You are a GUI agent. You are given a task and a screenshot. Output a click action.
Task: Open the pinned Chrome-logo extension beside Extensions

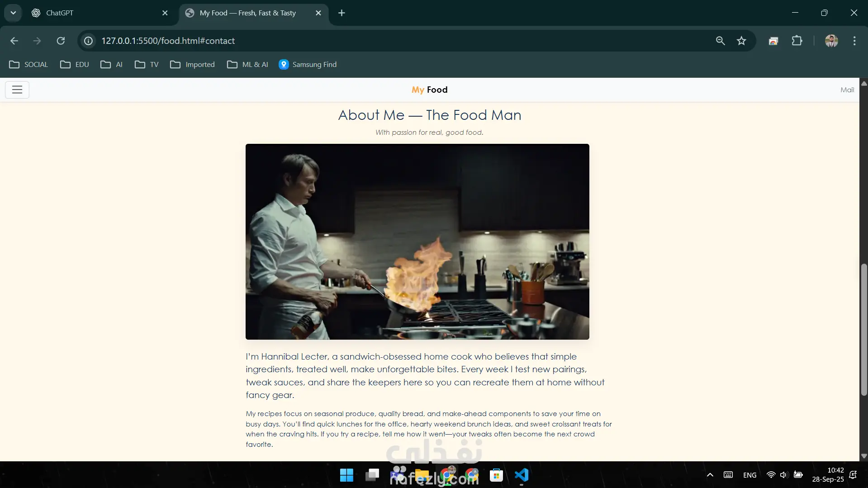point(773,41)
